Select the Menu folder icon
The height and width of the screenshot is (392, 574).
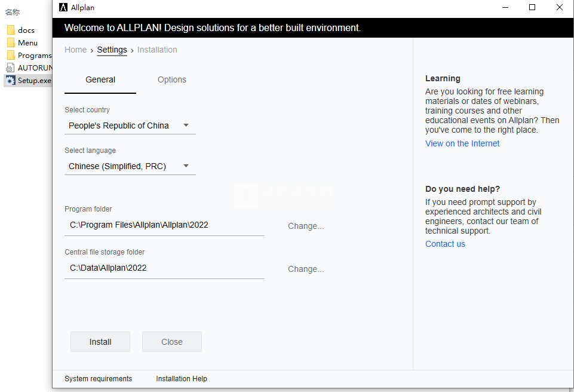(x=11, y=42)
